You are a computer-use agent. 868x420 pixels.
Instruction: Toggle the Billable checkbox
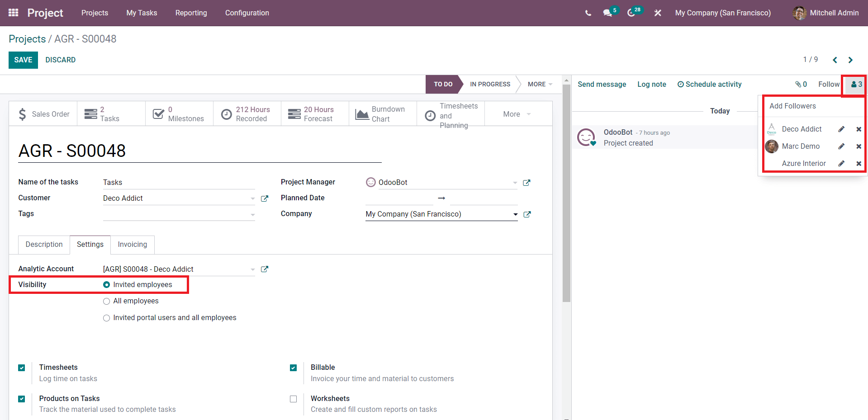(294, 368)
